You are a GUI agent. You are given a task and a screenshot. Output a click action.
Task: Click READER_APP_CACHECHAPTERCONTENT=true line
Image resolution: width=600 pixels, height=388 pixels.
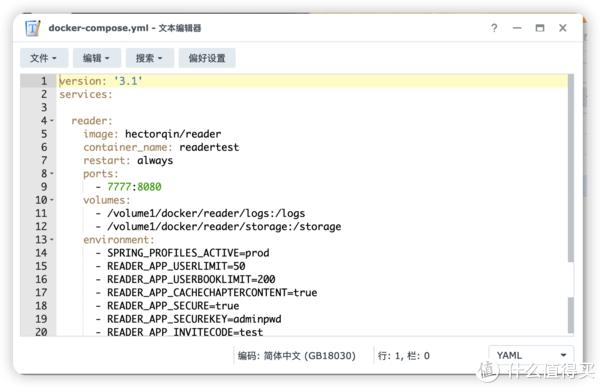pos(212,293)
